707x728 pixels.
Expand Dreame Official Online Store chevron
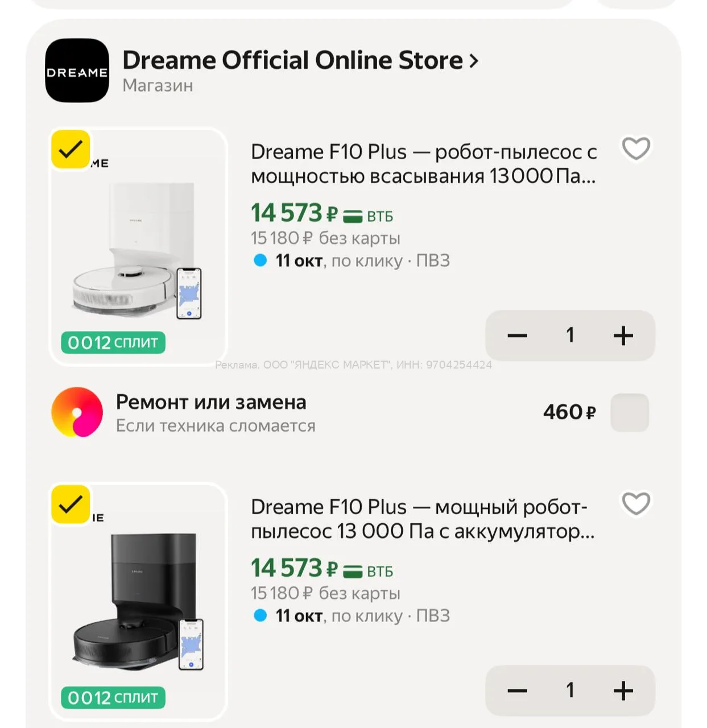[x=473, y=61]
